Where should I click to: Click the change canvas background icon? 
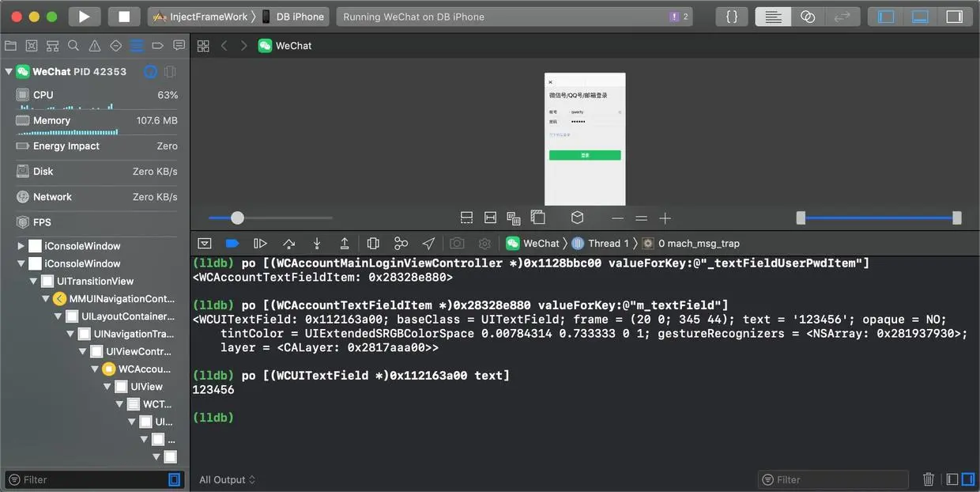(x=538, y=218)
